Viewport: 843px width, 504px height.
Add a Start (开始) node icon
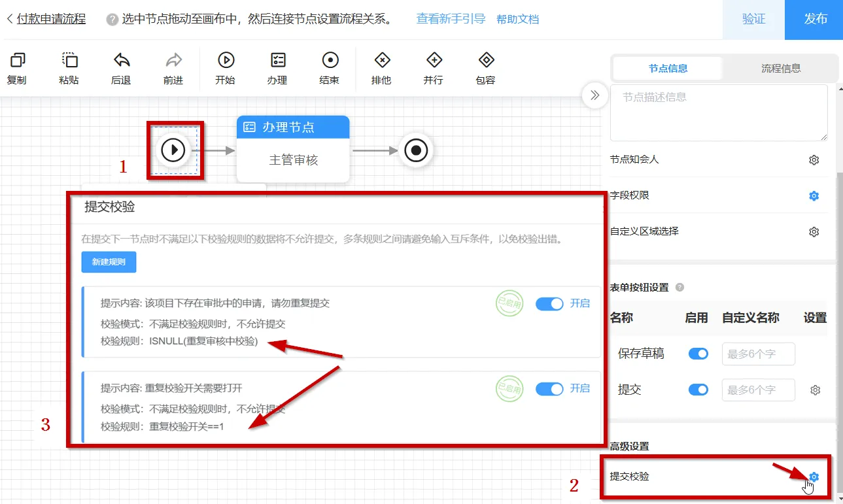[x=226, y=61]
